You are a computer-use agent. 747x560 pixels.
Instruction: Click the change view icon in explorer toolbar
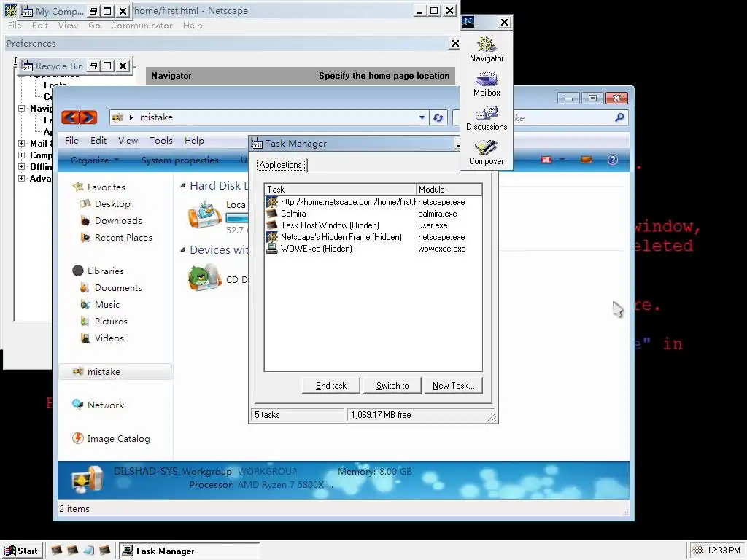[x=546, y=160]
